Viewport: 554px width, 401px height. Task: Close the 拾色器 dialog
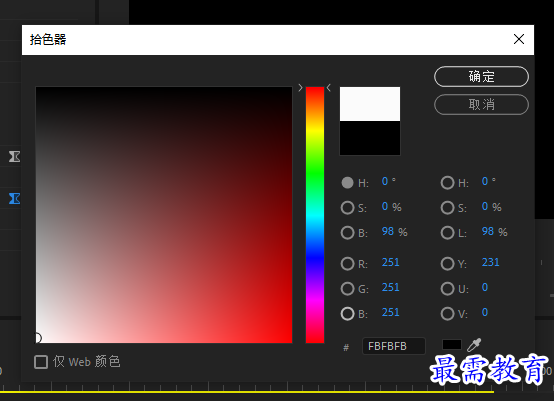coord(519,39)
